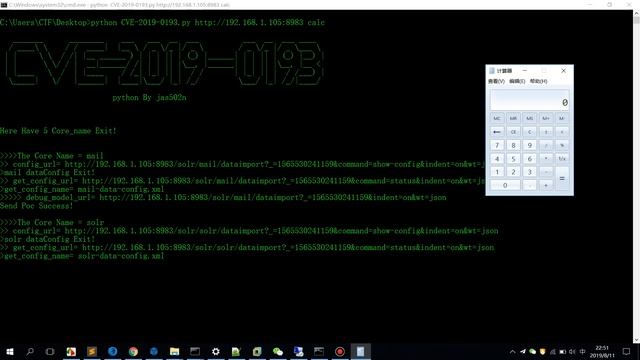Click the MS memory store button
Screen dimensions: 640x360
529,118
